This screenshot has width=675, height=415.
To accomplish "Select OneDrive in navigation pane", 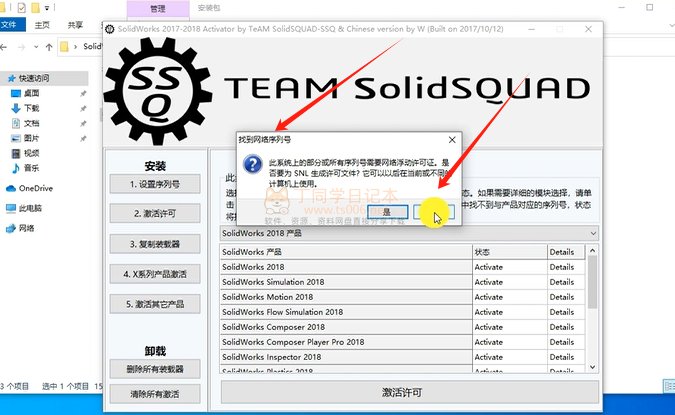I will point(29,188).
